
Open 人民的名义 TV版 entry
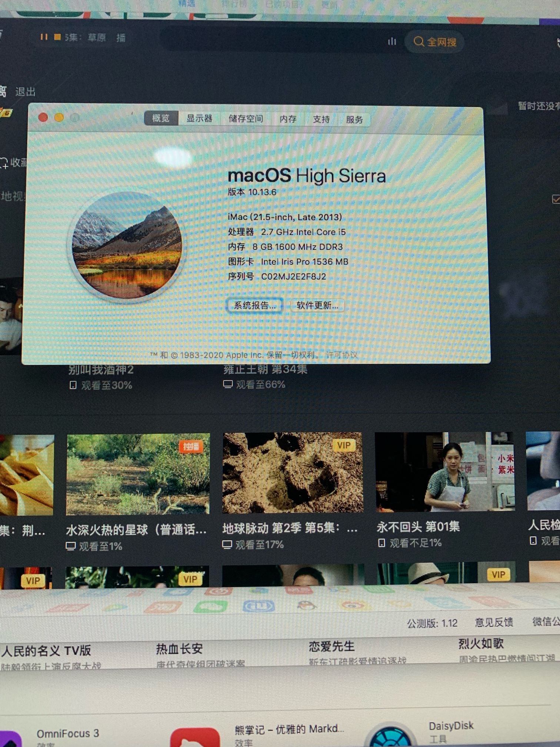pos(46,651)
